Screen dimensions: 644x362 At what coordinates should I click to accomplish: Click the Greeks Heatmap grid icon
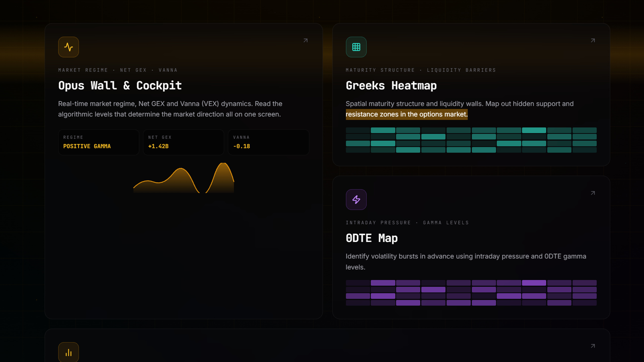pos(356,47)
